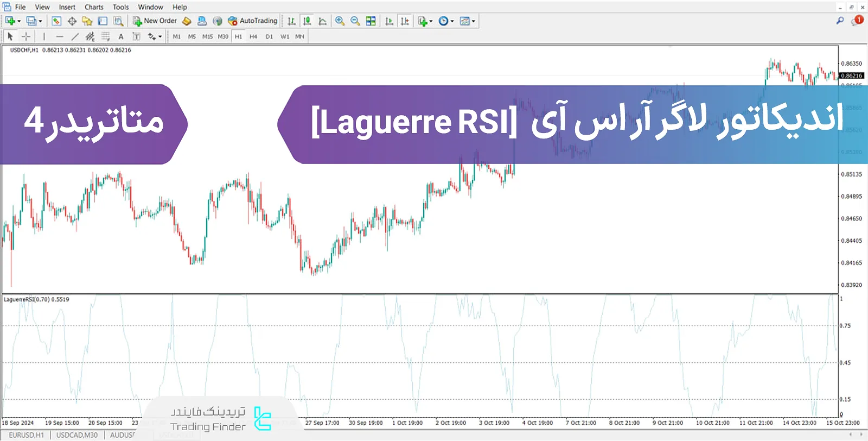Select the Cursor arrow tool
868x441 pixels.
tap(10, 36)
